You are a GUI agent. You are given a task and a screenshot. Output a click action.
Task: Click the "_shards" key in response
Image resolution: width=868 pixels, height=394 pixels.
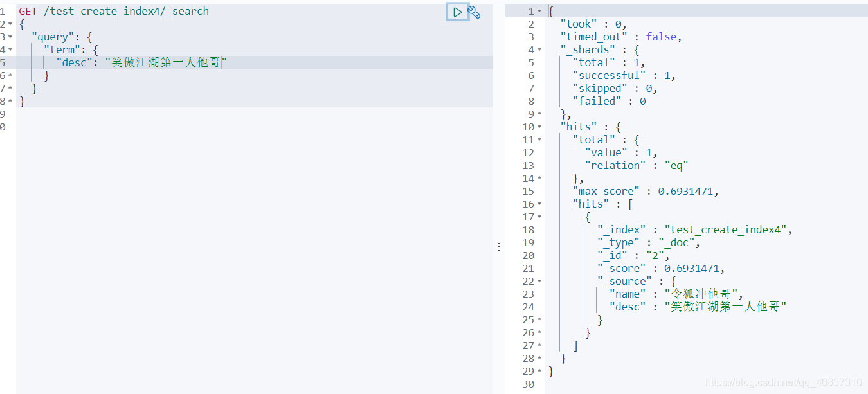(587, 49)
